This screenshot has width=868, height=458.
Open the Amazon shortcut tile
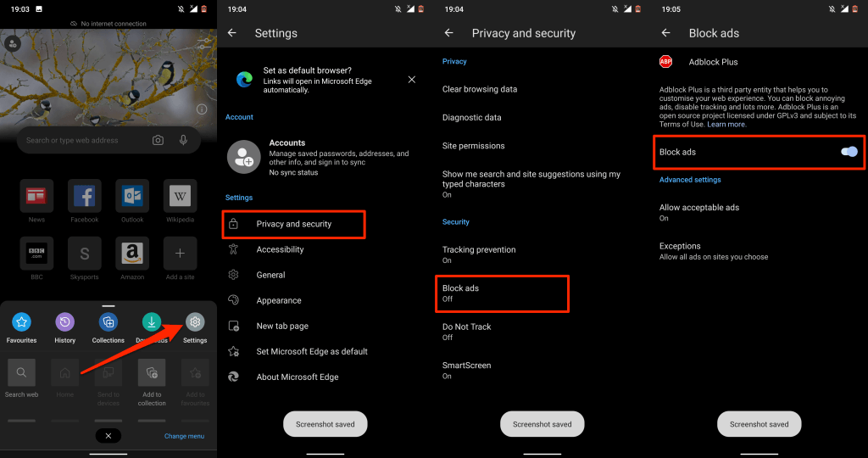click(x=132, y=254)
